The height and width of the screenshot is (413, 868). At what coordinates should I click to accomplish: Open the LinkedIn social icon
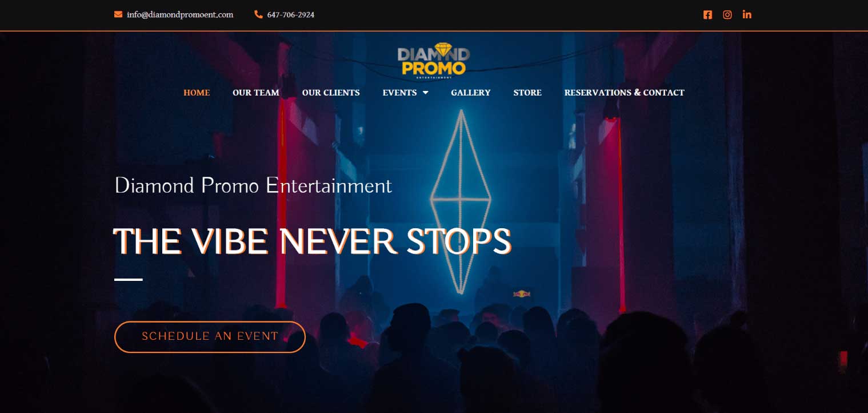(747, 15)
